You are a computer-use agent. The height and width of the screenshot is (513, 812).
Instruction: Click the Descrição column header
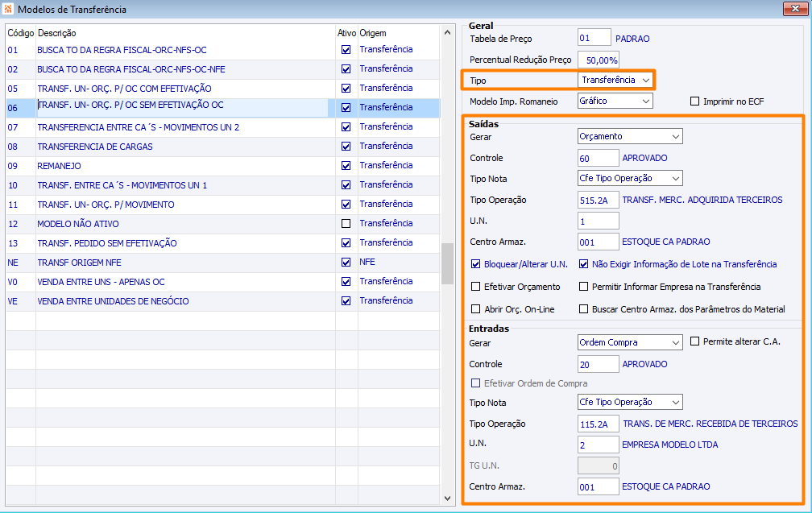(56, 33)
